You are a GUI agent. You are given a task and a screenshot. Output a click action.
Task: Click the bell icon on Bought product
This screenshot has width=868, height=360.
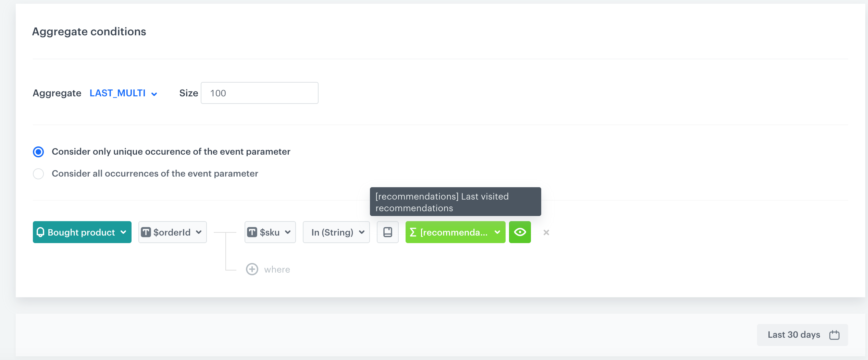[40, 232]
